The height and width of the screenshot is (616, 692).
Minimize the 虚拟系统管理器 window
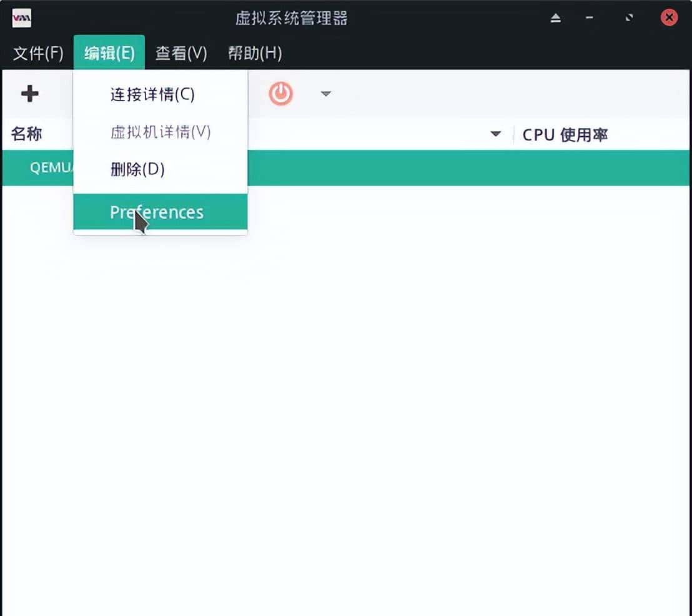coord(589,17)
